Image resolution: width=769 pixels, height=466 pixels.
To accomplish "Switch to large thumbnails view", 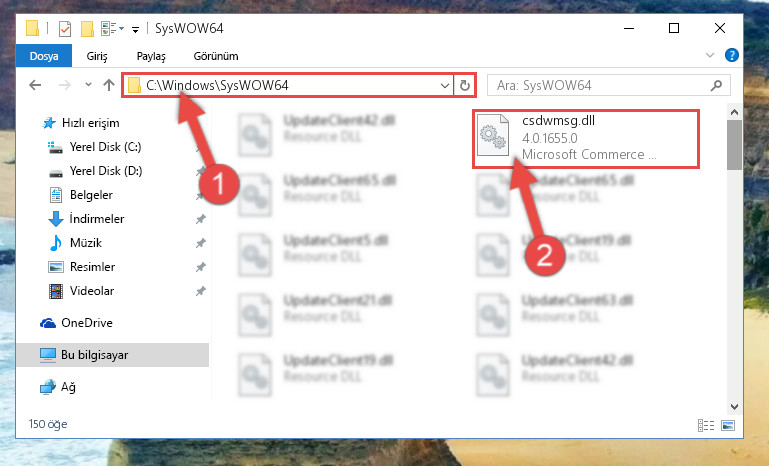I will (728, 425).
